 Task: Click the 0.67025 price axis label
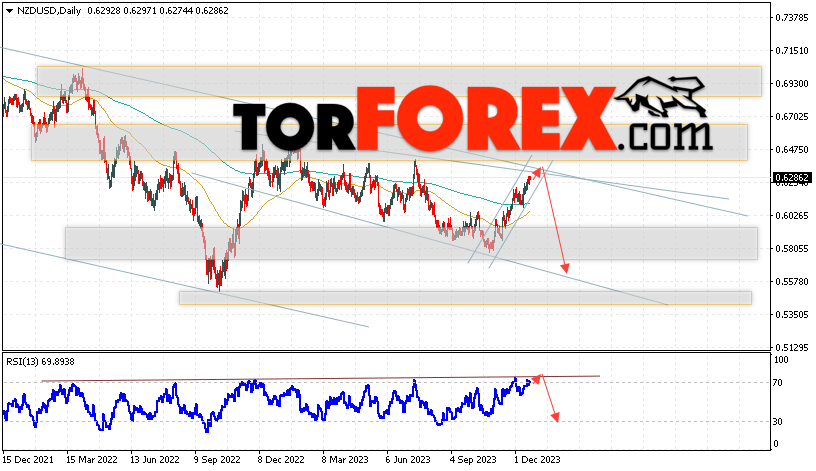click(x=792, y=117)
